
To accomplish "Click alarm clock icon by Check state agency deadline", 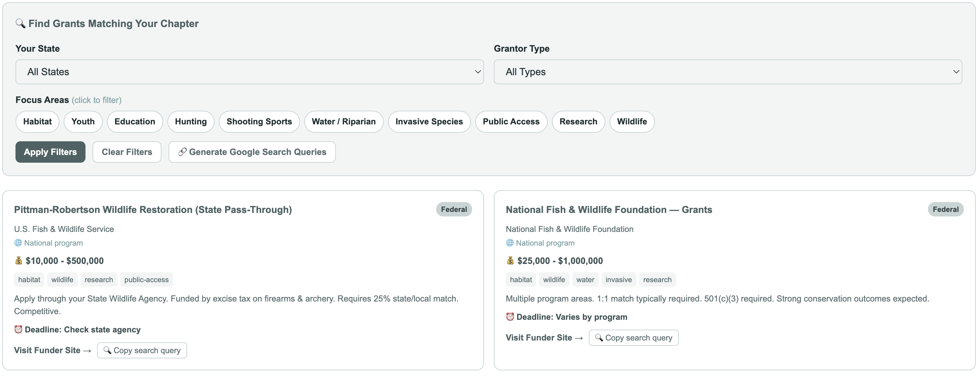I will 18,330.
